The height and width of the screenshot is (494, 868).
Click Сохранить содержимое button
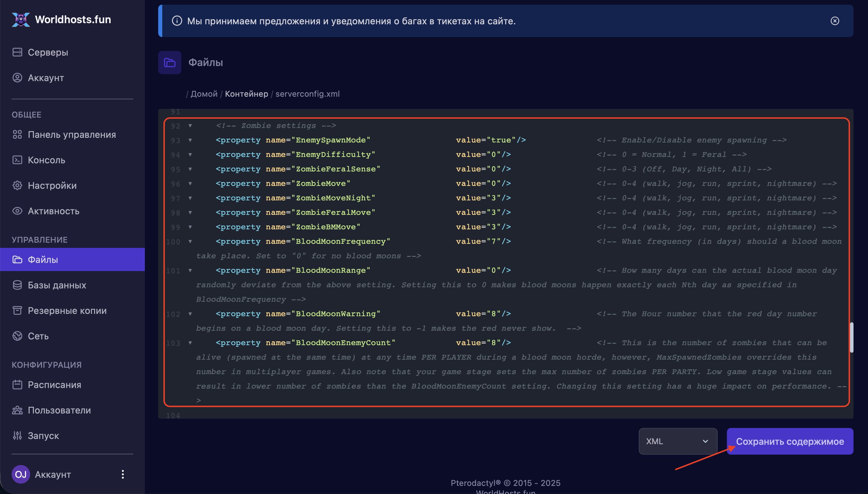[x=789, y=441]
